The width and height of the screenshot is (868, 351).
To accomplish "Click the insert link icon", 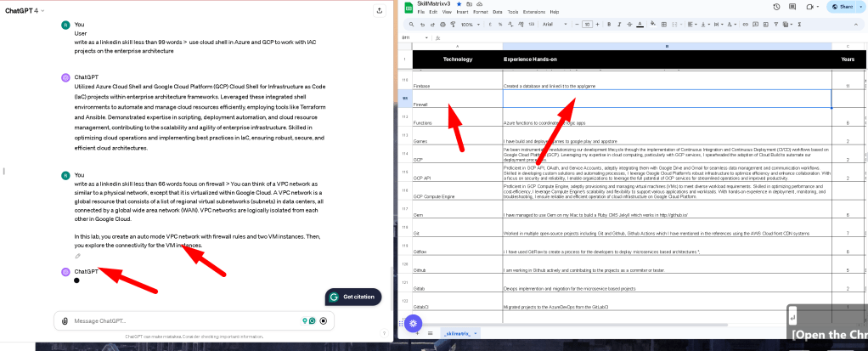I will 745,25.
